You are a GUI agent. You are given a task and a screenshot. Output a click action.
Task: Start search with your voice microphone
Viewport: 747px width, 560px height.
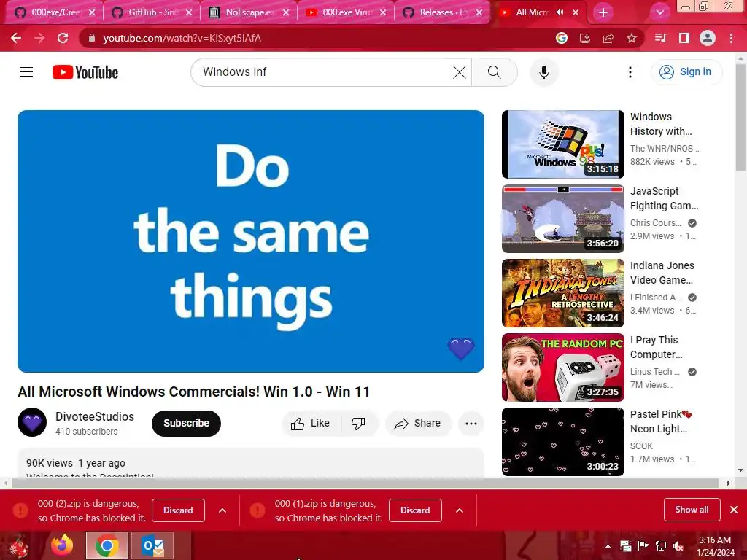pyautogui.click(x=543, y=72)
